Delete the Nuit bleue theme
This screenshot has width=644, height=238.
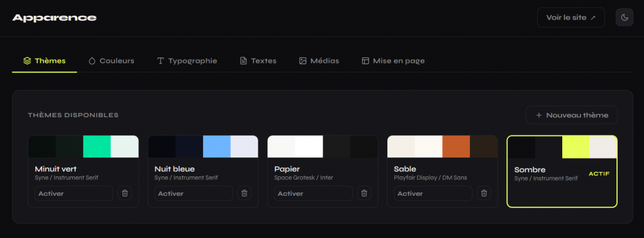click(x=245, y=193)
